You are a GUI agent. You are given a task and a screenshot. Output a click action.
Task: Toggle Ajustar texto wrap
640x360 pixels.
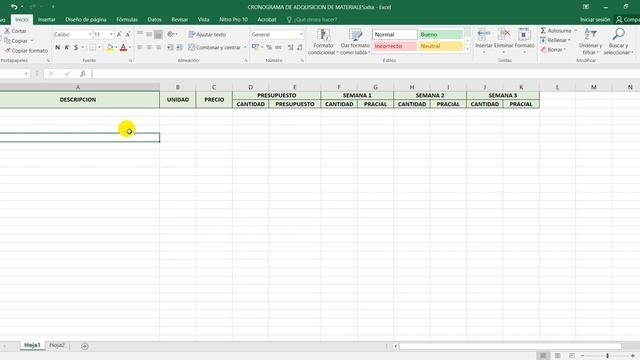(x=207, y=35)
